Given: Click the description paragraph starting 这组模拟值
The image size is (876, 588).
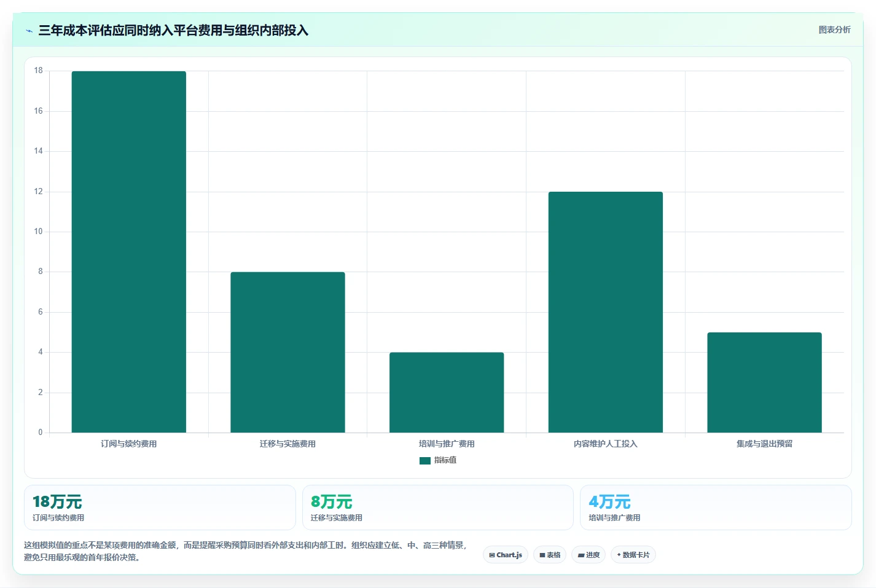Looking at the screenshot, I should (246, 551).
